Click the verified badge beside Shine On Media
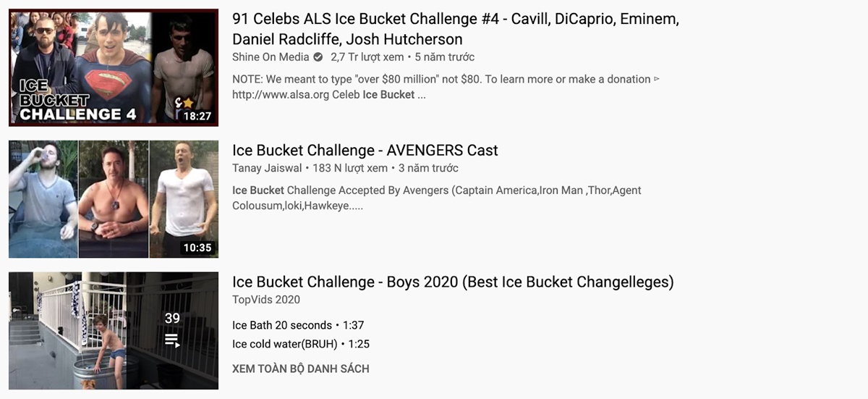This screenshot has height=399, width=868. (318, 57)
